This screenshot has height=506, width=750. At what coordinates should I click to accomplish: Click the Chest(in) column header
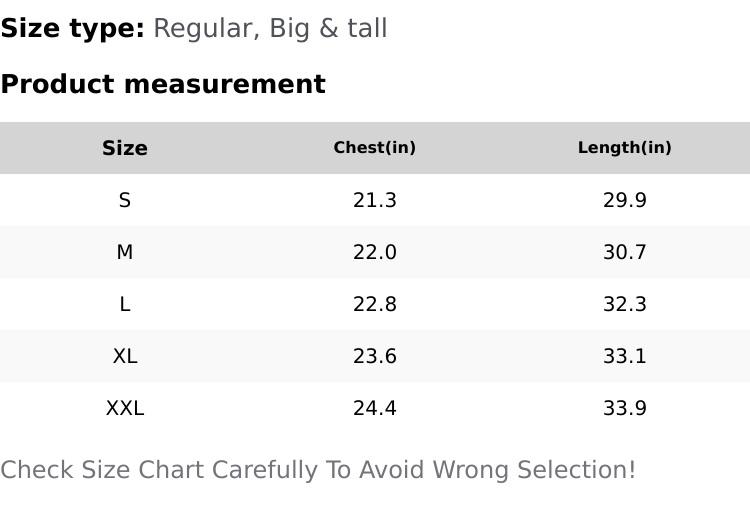pos(375,148)
